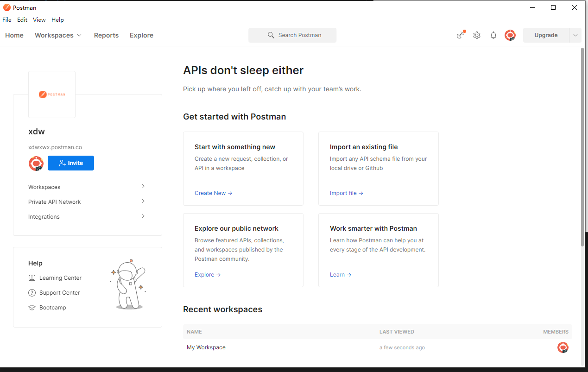Viewport: 588px width, 372px height.
Task: Click the user avatar in the header
Action: point(510,35)
